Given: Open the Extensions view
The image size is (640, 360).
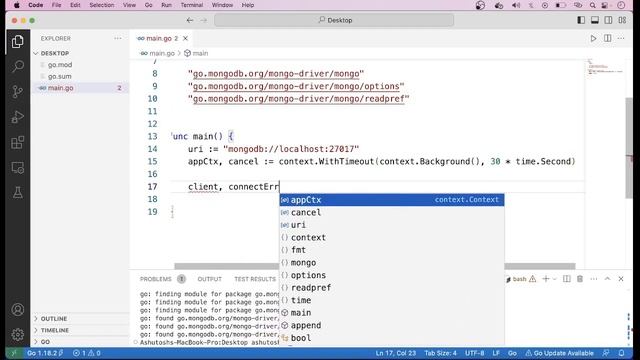Looking at the screenshot, I should (x=18, y=142).
